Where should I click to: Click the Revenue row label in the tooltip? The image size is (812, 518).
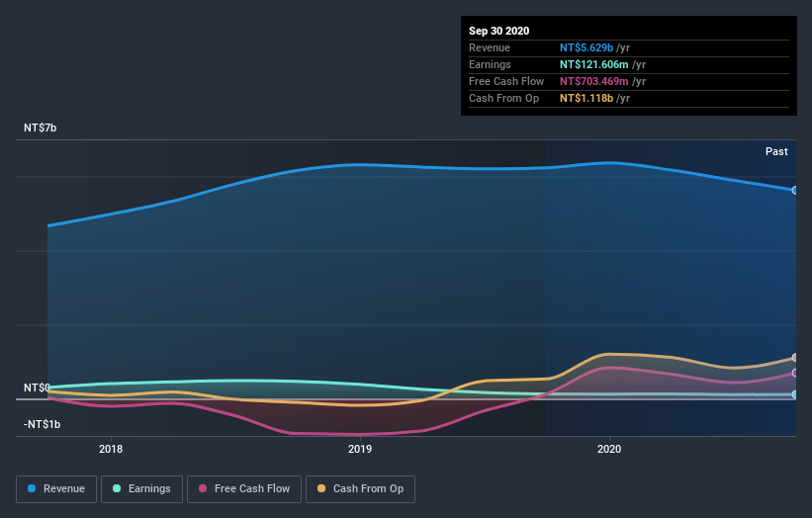click(x=490, y=47)
